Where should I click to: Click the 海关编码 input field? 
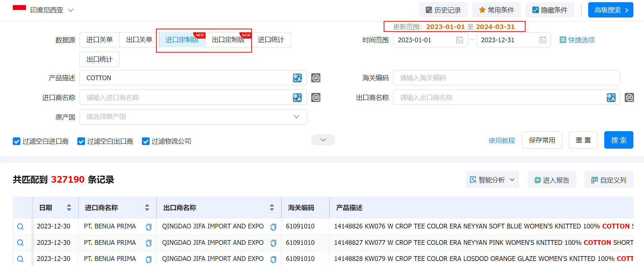tap(506, 78)
